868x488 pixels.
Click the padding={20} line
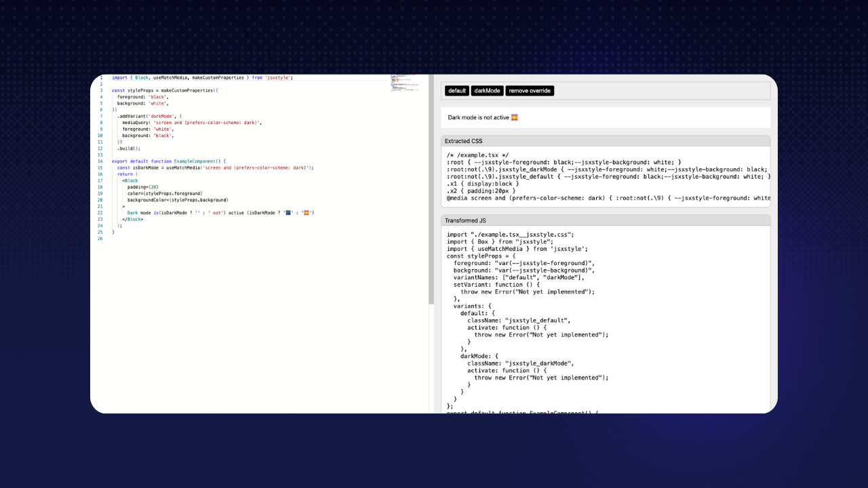point(142,187)
